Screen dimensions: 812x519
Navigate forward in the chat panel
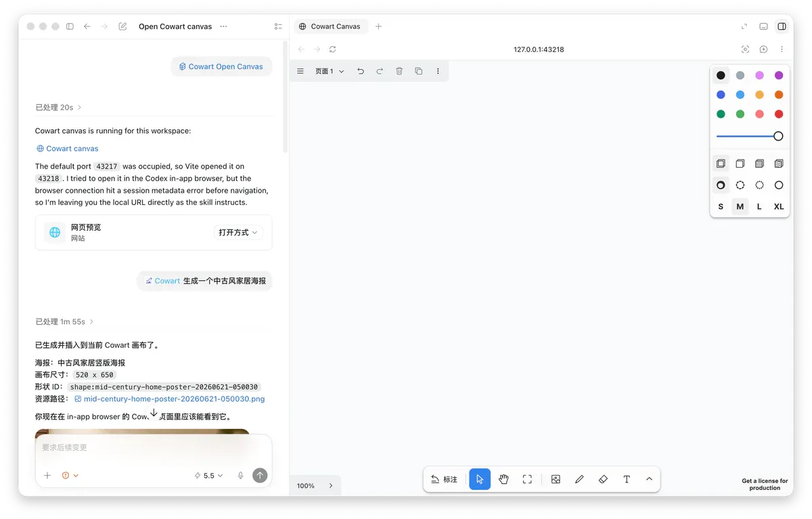[104, 26]
